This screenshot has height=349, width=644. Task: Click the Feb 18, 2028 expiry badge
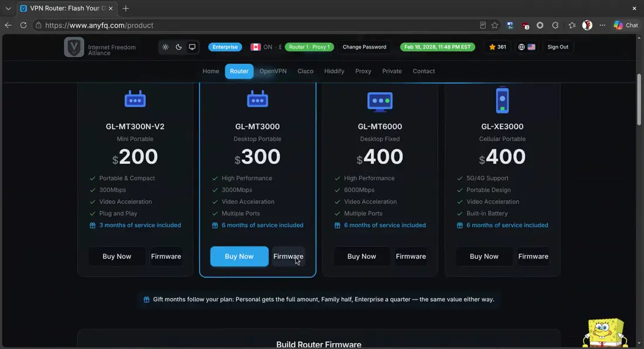tap(437, 47)
